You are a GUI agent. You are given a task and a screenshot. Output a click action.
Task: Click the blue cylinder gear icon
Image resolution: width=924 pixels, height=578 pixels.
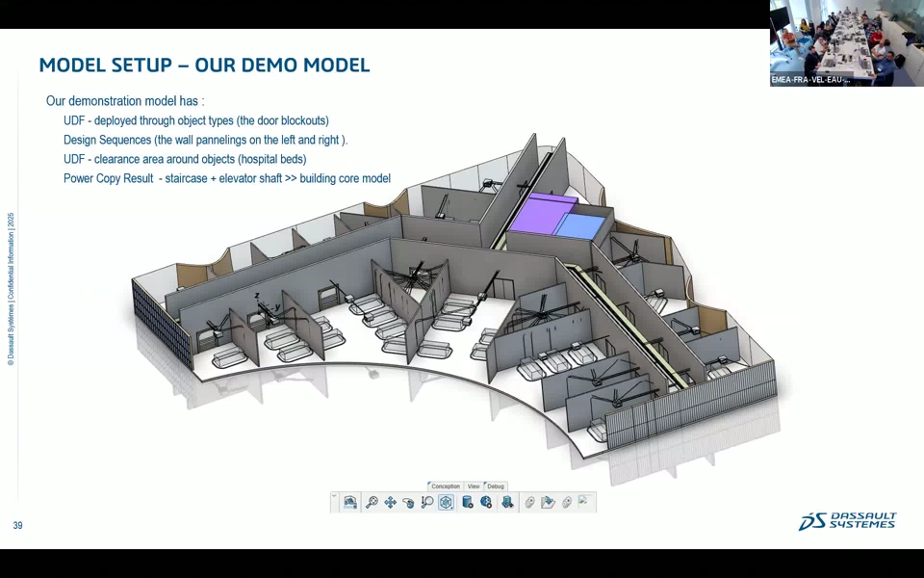pyautogui.click(x=468, y=503)
